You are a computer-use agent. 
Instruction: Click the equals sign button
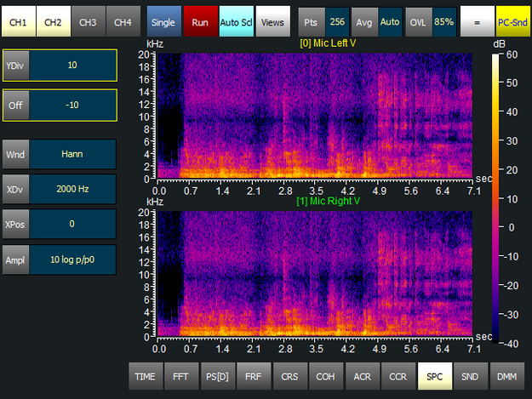477,20
